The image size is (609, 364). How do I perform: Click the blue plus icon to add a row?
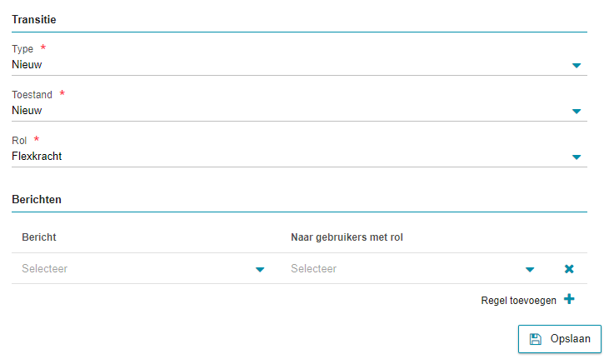tap(569, 299)
